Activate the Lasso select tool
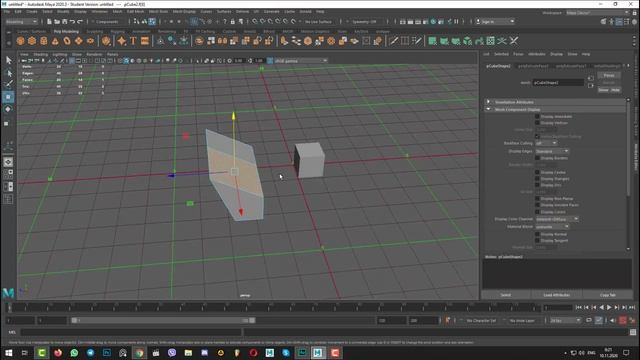 point(9,73)
